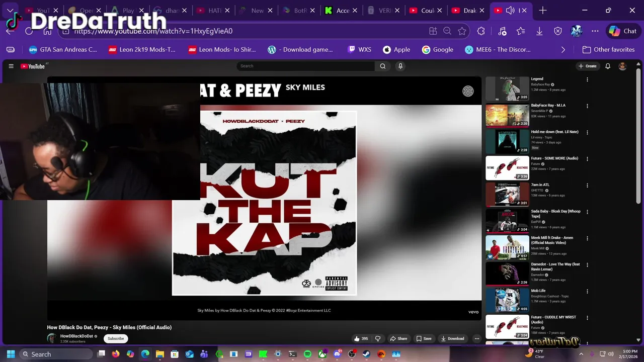Viewport: 644px width, 362px height.
Task: Open options for Hold me down video
Action: 587,133
